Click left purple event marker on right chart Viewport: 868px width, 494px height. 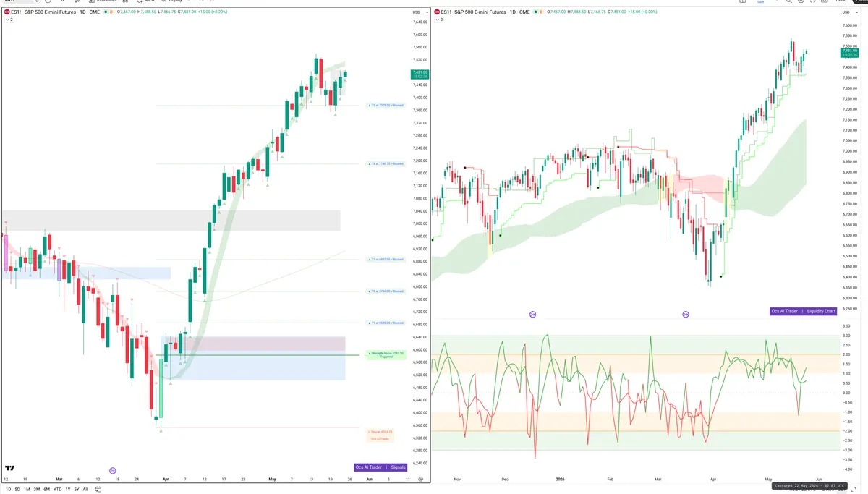coord(532,314)
